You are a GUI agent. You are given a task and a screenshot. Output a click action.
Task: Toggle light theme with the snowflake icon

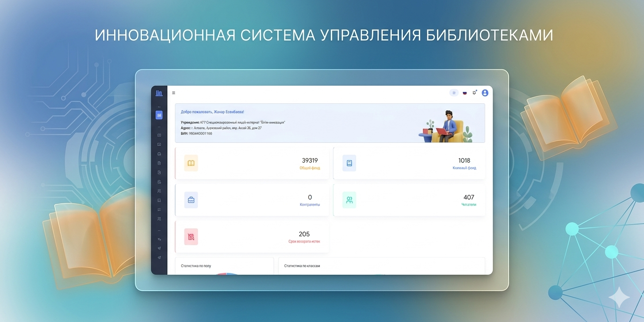(454, 93)
